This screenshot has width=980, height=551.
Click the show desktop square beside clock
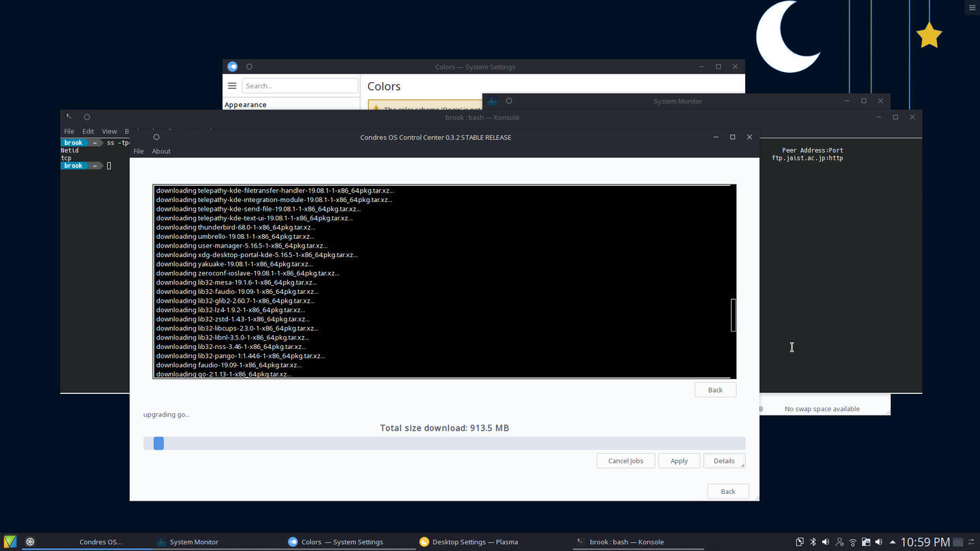[x=958, y=542]
